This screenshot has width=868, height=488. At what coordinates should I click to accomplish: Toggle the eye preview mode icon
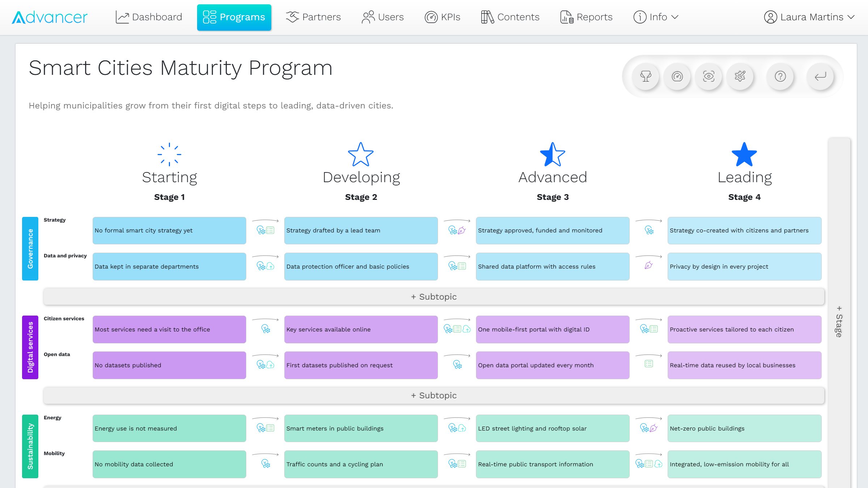(x=709, y=76)
